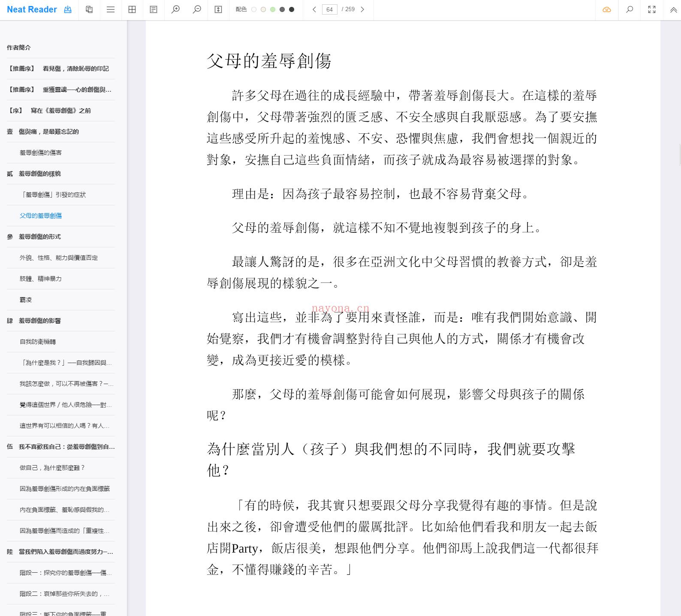
Task: Zoom in the text size
Action: (175, 9)
